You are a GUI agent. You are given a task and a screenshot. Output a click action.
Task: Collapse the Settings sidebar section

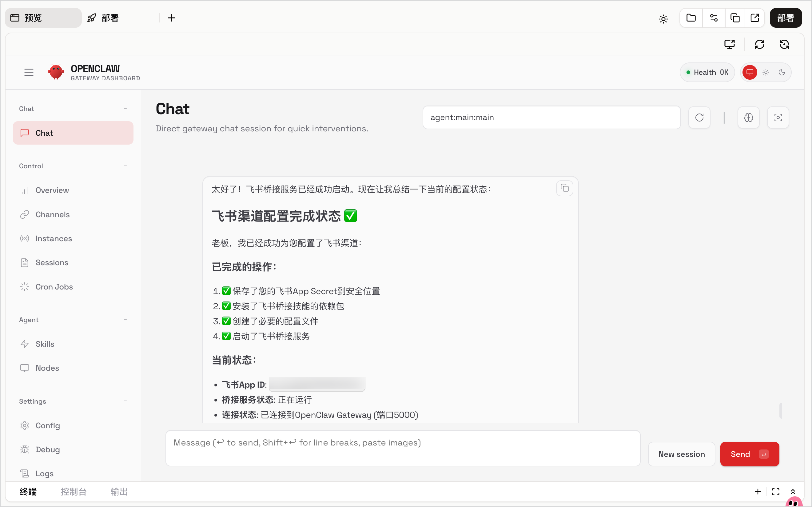click(x=125, y=401)
